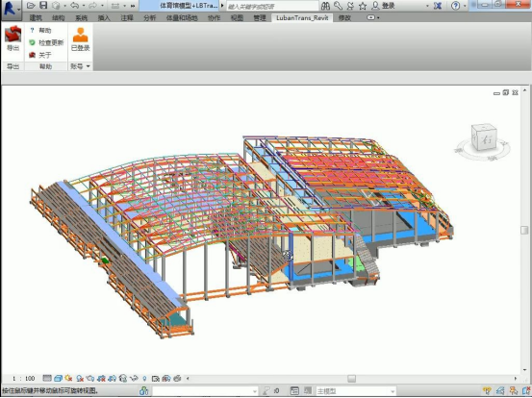The image size is (532, 398).
Task: Toggle Reveal Hidden Elements lightbulb icon
Action: coord(144,378)
